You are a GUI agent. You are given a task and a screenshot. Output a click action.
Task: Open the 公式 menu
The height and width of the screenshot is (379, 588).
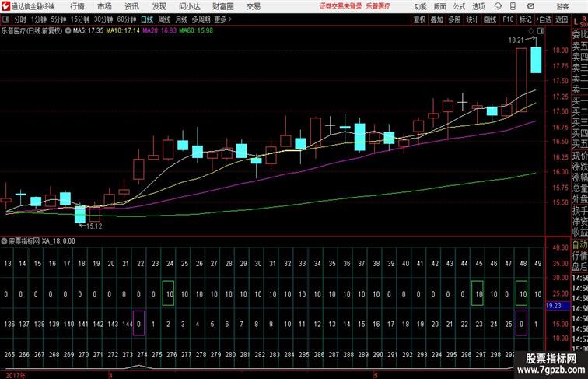pyautogui.click(x=459, y=6)
